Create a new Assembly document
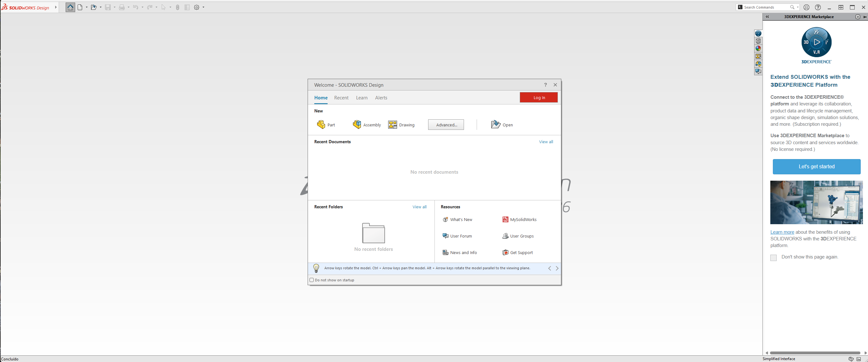Image resolution: width=868 pixels, height=362 pixels. 367,125
